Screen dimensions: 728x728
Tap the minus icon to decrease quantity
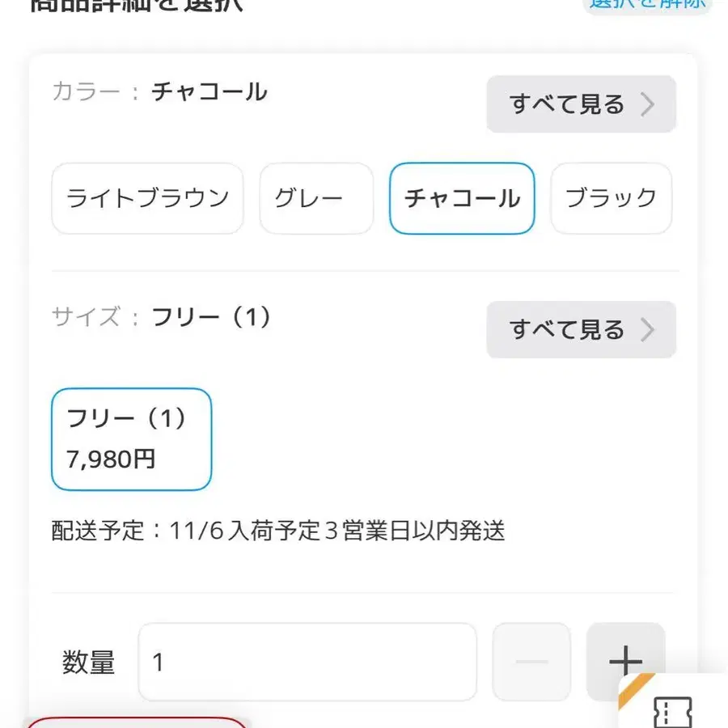coord(531,661)
